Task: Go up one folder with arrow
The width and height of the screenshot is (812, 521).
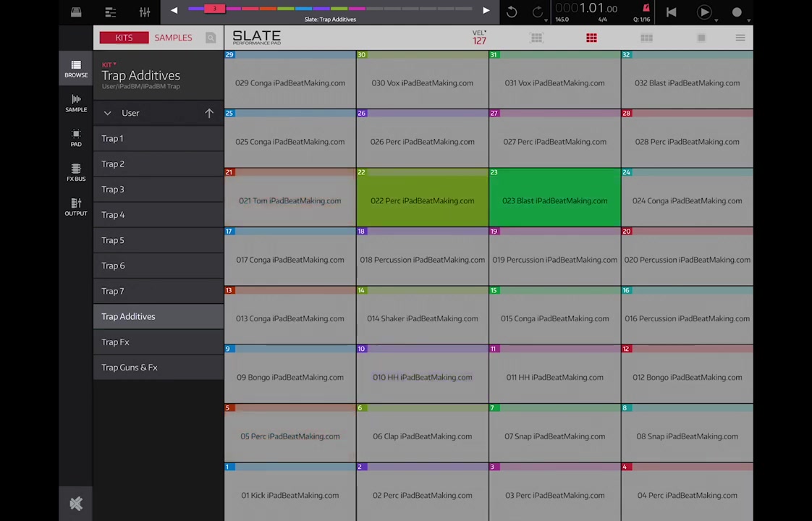Action: pyautogui.click(x=209, y=113)
